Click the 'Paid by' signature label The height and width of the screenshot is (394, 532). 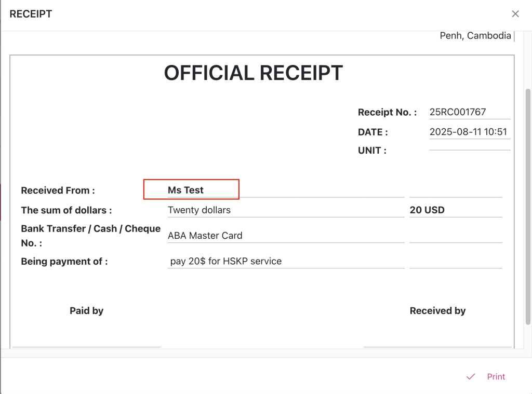click(x=86, y=311)
